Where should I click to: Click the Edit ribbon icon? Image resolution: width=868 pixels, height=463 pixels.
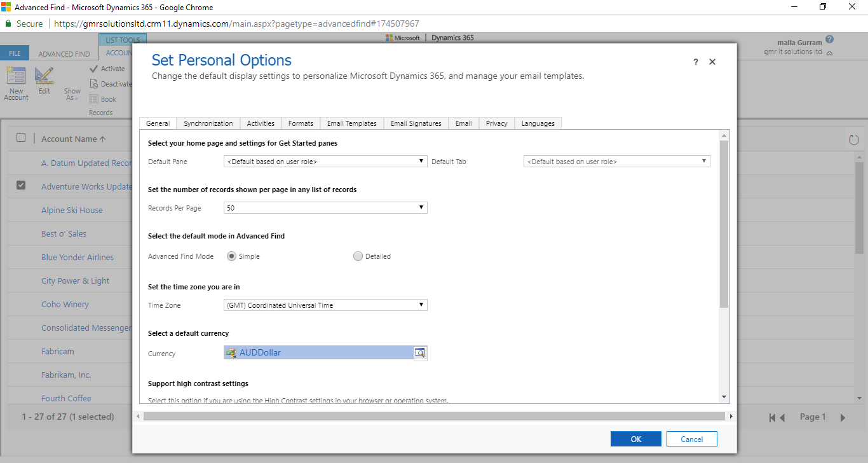click(x=44, y=76)
